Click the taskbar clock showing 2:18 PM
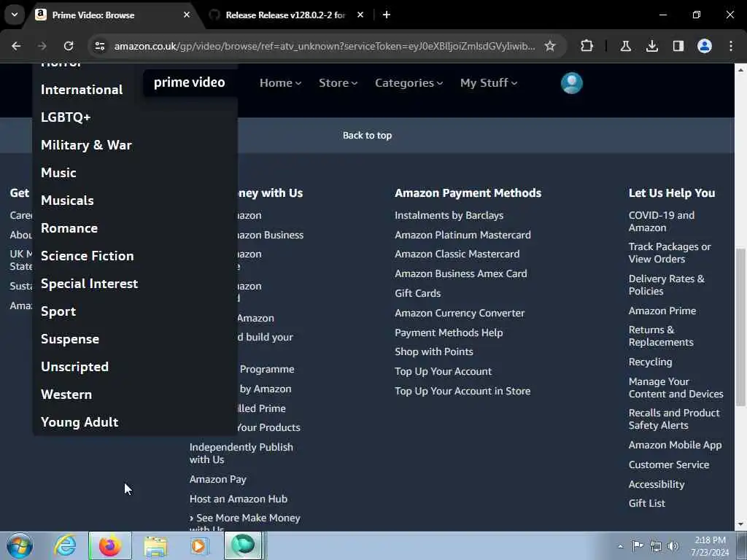This screenshot has width=747, height=560. tap(710, 545)
